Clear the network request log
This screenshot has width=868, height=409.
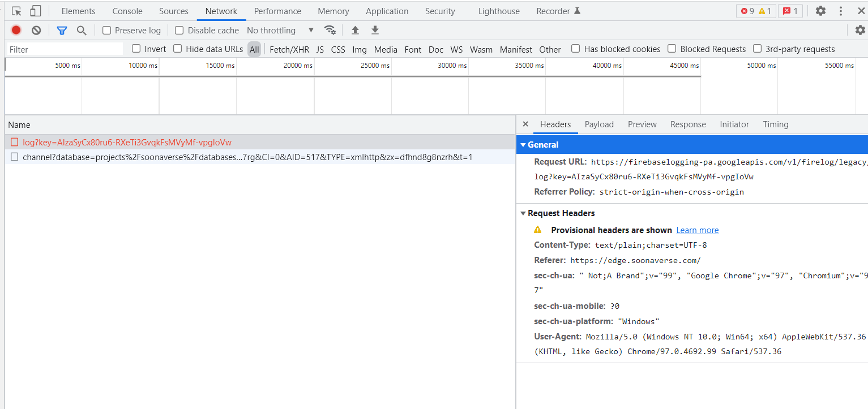pyautogui.click(x=36, y=30)
